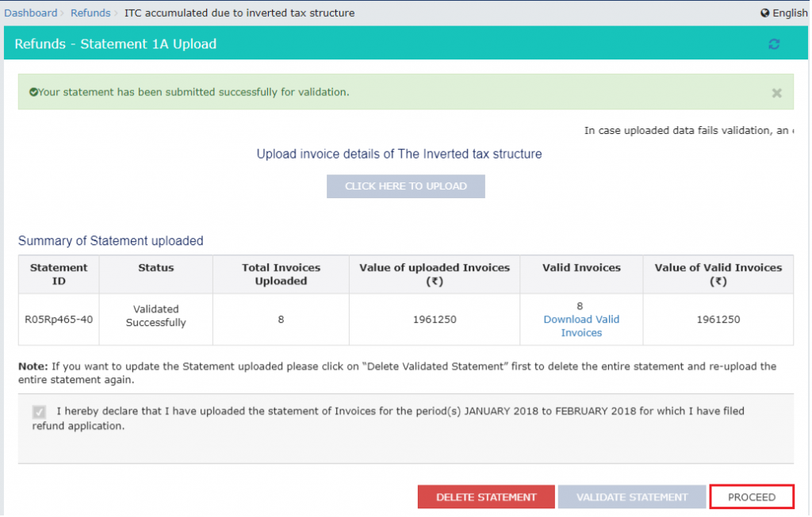Navigate to Dashboard via the breadcrumb
Viewport: 812px width, 517px height.
(x=30, y=13)
